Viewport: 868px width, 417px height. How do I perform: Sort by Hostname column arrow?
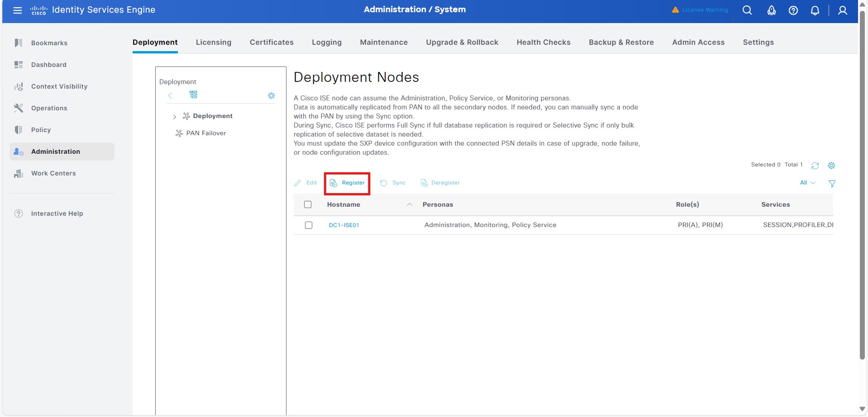tap(409, 204)
